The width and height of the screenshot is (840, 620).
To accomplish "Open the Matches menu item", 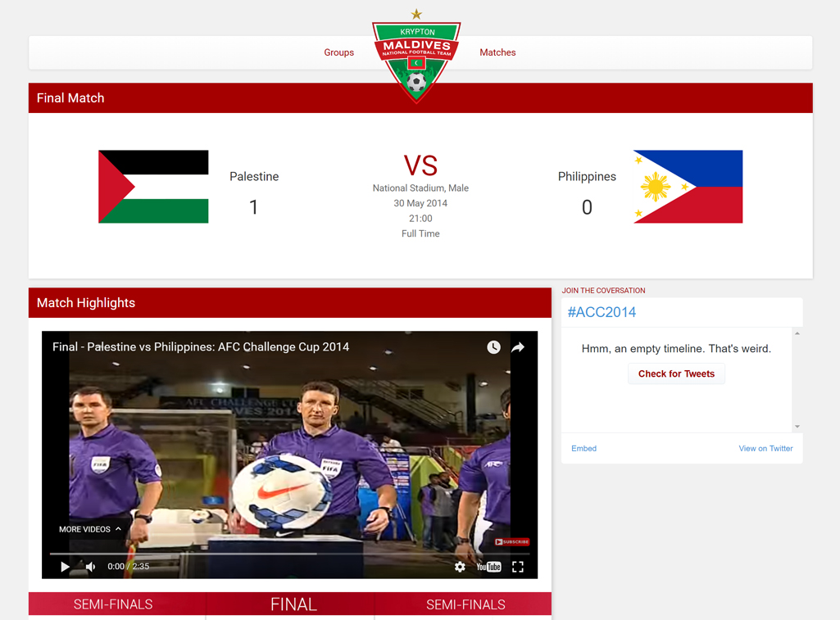I will click(x=497, y=52).
